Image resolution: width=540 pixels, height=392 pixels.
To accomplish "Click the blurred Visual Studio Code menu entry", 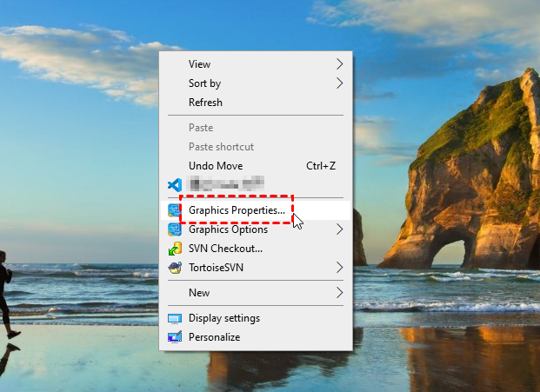I will [256, 185].
